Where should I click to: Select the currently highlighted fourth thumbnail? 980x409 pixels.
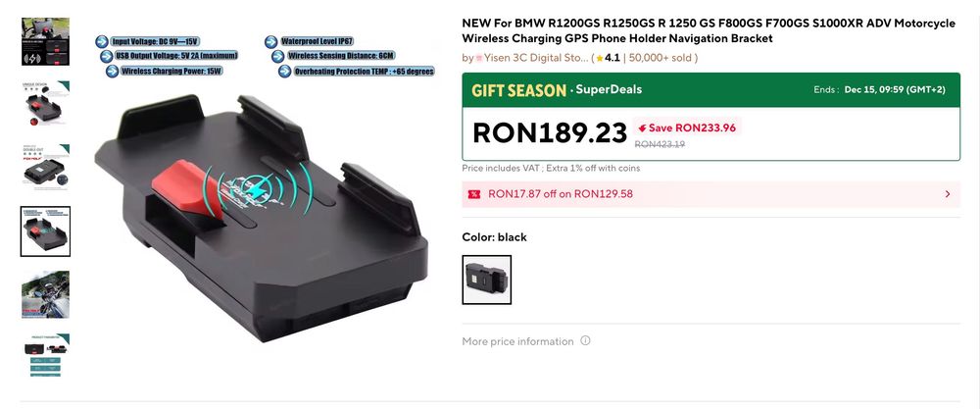coord(45,230)
